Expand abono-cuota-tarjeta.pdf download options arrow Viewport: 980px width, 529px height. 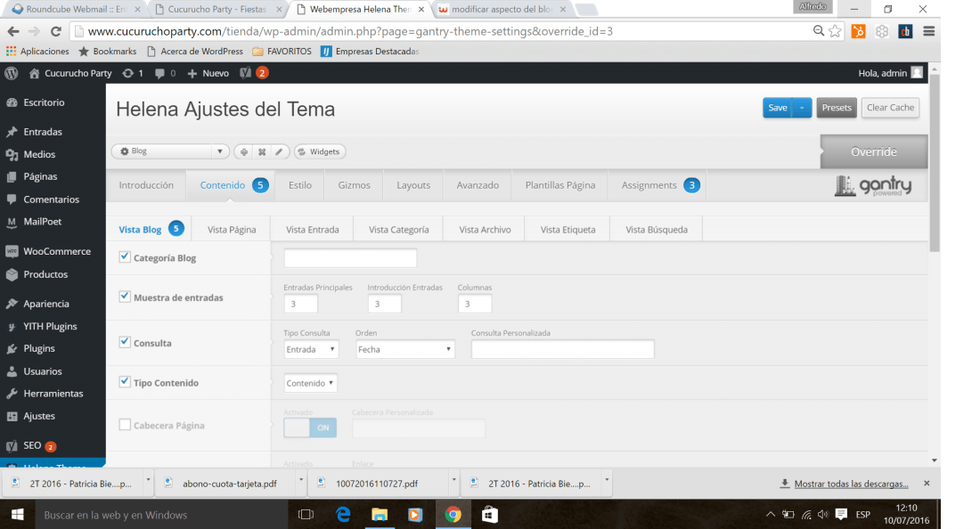point(300,480)
